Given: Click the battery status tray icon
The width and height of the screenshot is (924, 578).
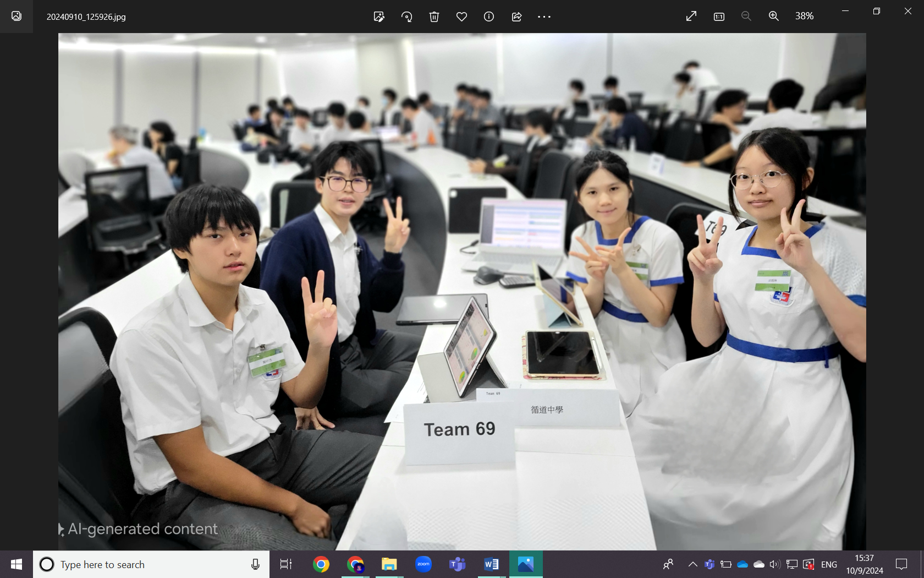Looking at the screenshot, I should point(726,564).
